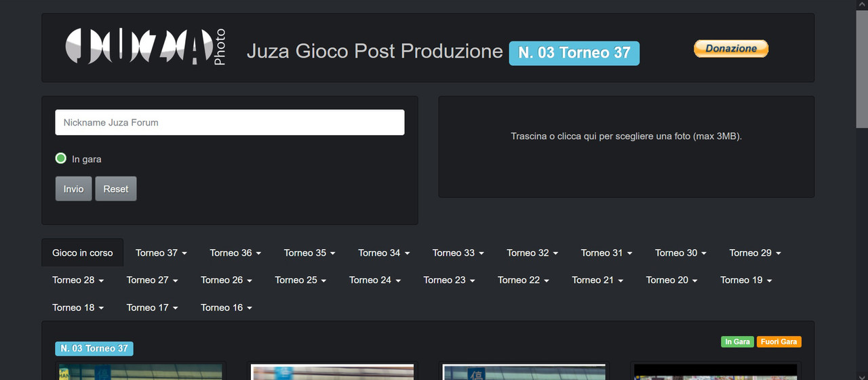868x380 pixels.
Task: Click the scrollbar up arrow
Action: click(862, 5)
